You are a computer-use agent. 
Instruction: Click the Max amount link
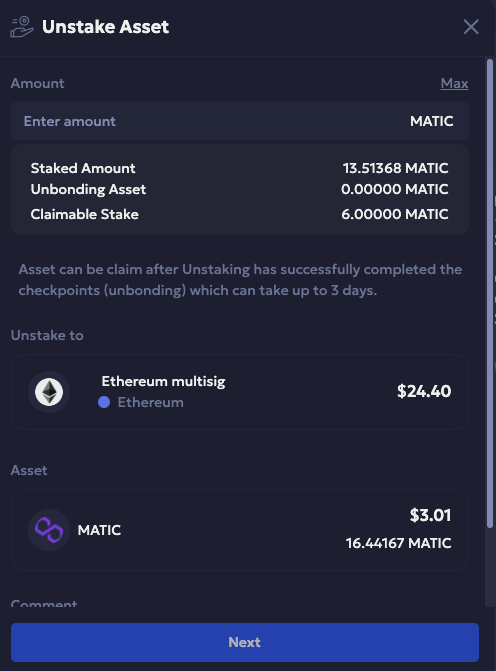point(454,83)
